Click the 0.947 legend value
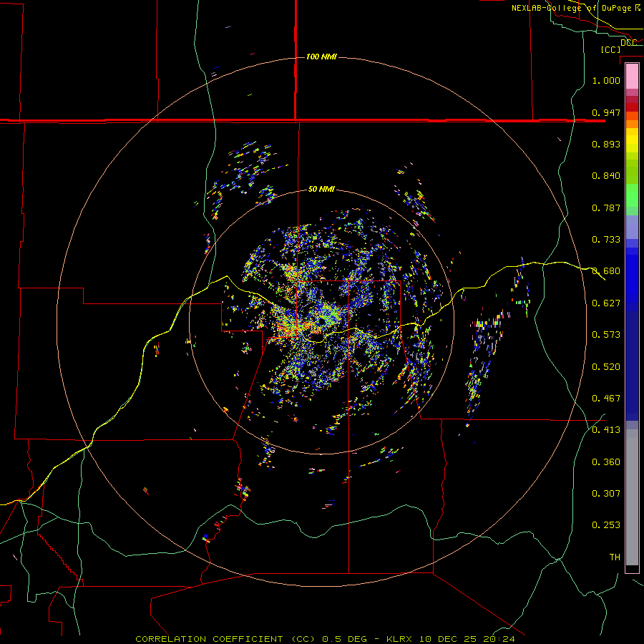Viewport: 644px width, 644px height. 606,112
